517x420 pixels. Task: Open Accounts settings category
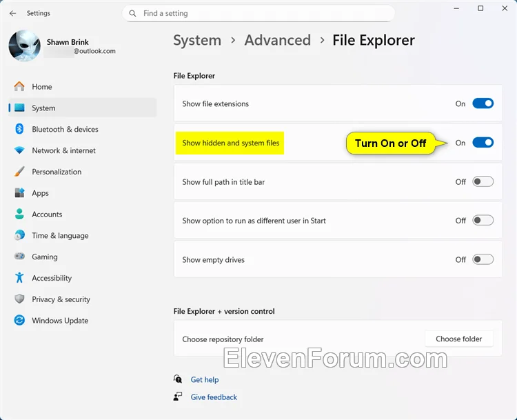(x=83, y=214)
